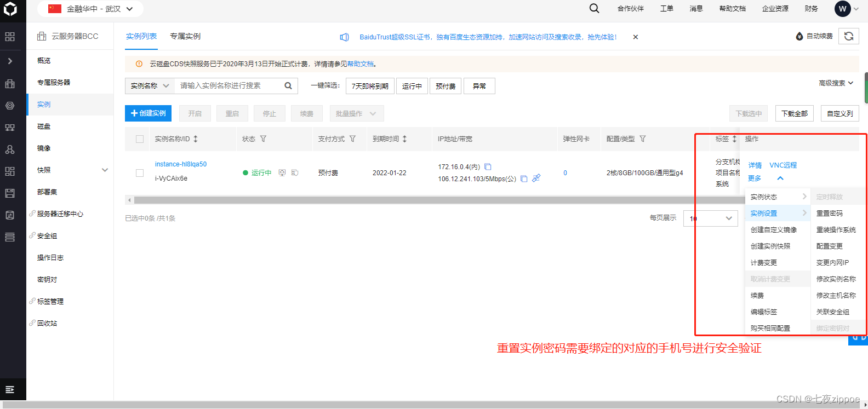This screenshot has height=409, width=868.
Task: Expand the snapshot menu in the sidebar
Action: 105,170
